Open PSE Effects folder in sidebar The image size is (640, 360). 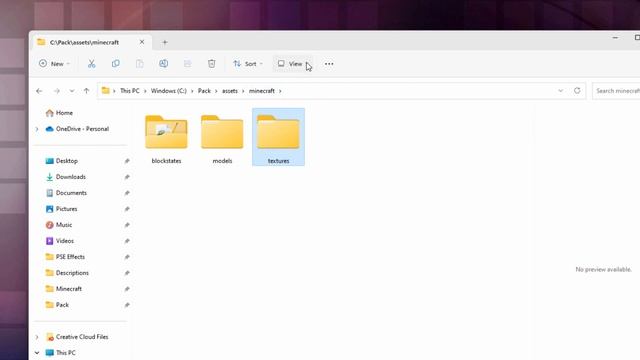pyautogui.click(x=65, y=257)
